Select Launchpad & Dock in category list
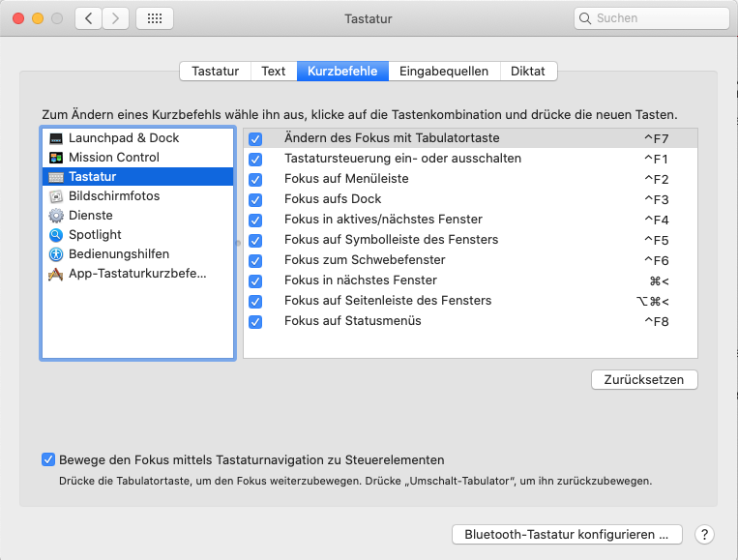Image resolution: width=738 pixels, height=560 pixels. click(x=138, y=138)
